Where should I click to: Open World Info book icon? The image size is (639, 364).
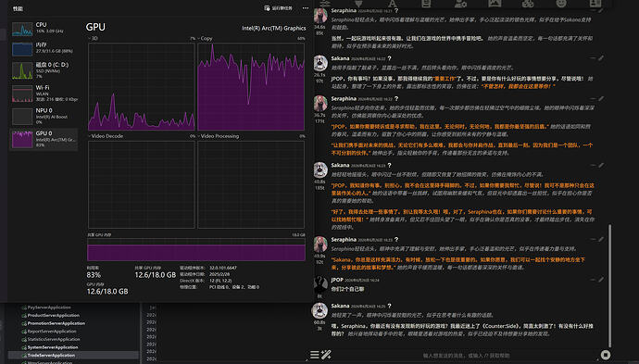click(x=426, y=4)
